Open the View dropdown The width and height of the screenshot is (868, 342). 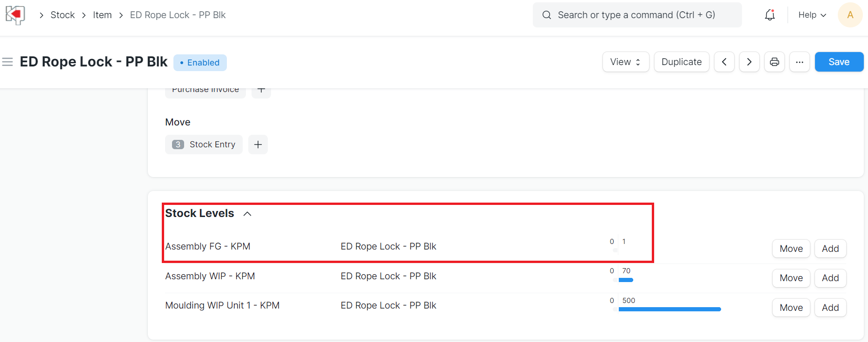[625, 62]
